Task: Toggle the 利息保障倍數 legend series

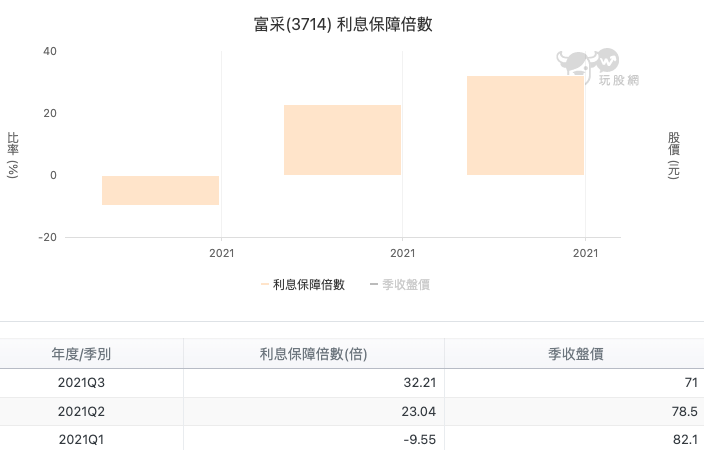Action: pyautogui.click(x=303, y=284)
